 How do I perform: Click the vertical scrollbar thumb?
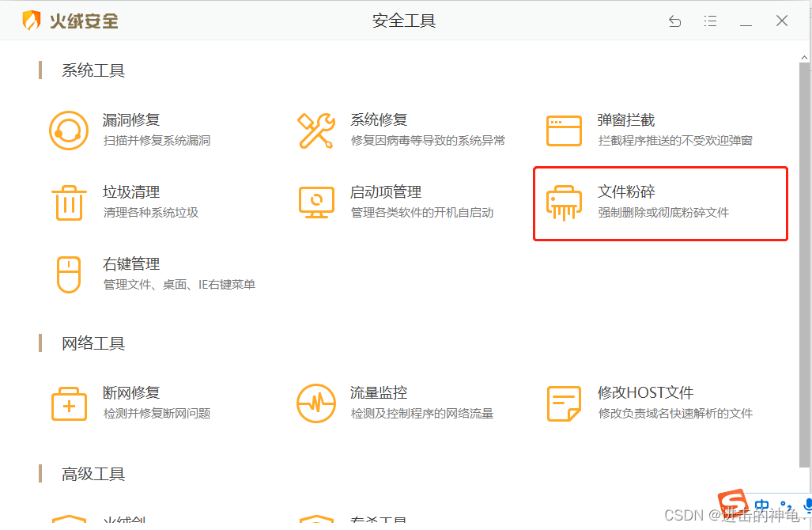(804, 264)
